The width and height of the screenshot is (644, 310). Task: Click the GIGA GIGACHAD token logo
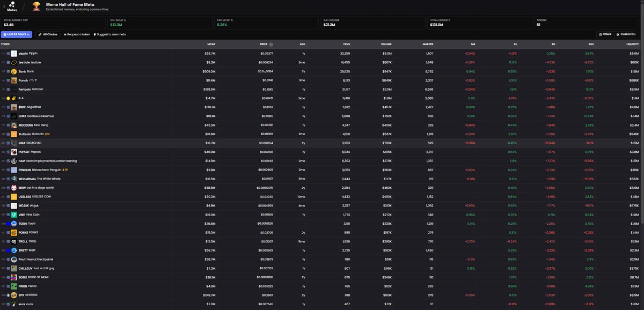tap(14, 143)
